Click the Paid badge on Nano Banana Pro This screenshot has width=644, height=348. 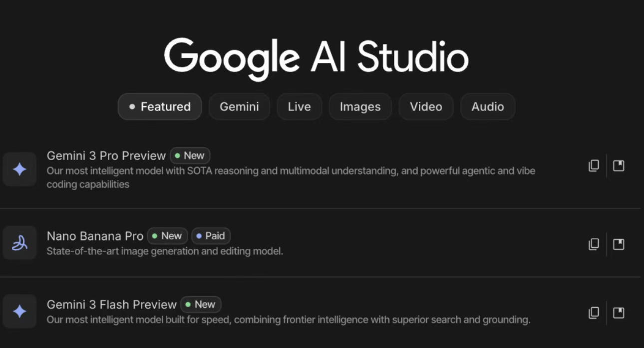(x=211, y=236)
